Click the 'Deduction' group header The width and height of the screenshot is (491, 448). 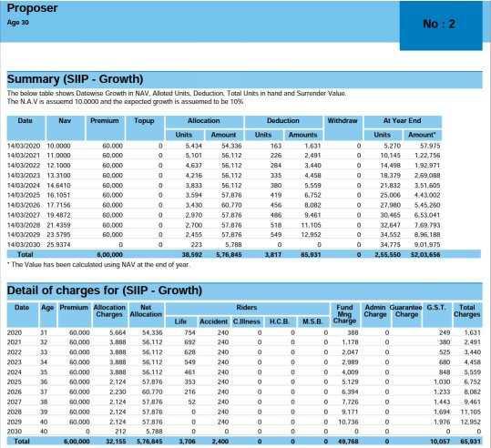click(x=283, y=121)
